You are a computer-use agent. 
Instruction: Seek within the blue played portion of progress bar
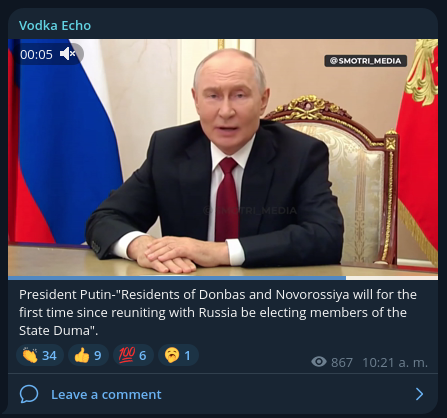[x=177, y=278]
